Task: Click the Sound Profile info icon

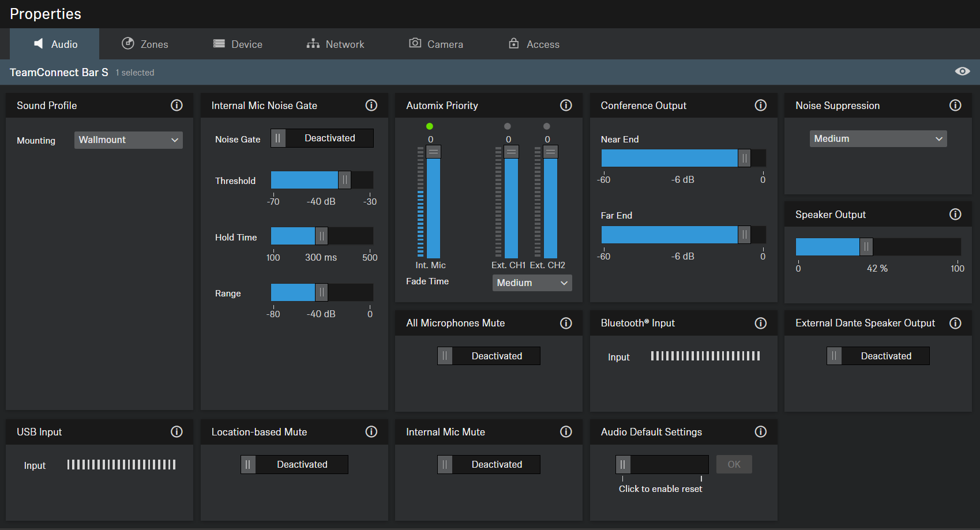Action: (177, 106)
